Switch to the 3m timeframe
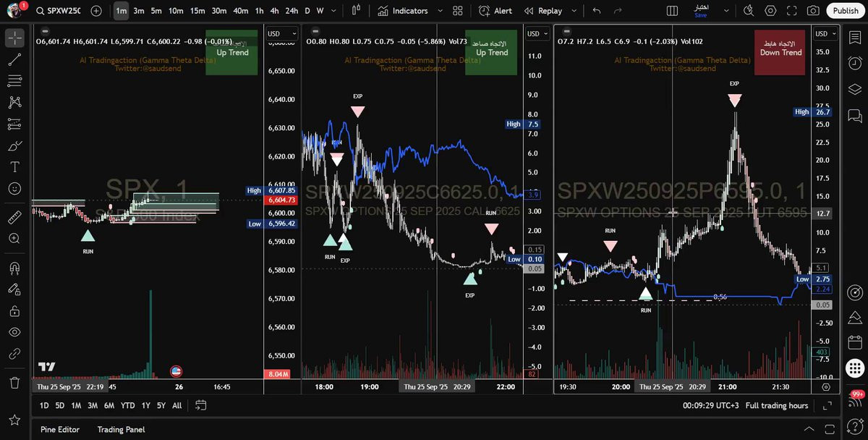868x440 pixels. tap(139, 11)
